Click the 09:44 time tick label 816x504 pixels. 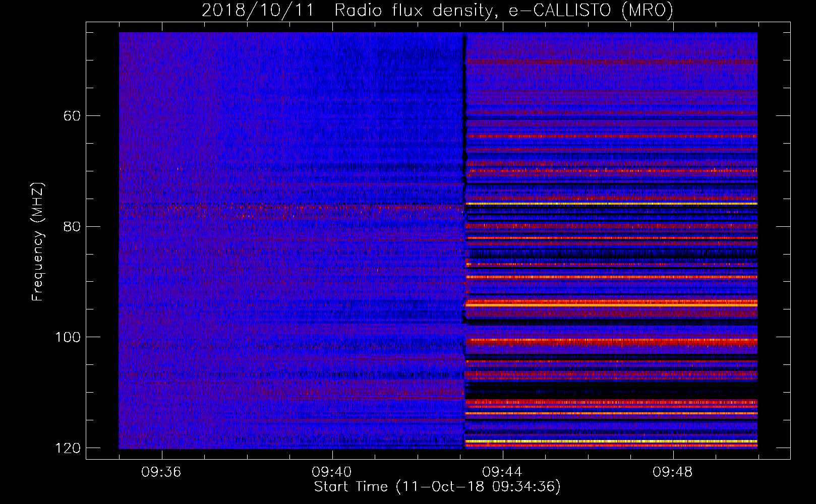502,472
